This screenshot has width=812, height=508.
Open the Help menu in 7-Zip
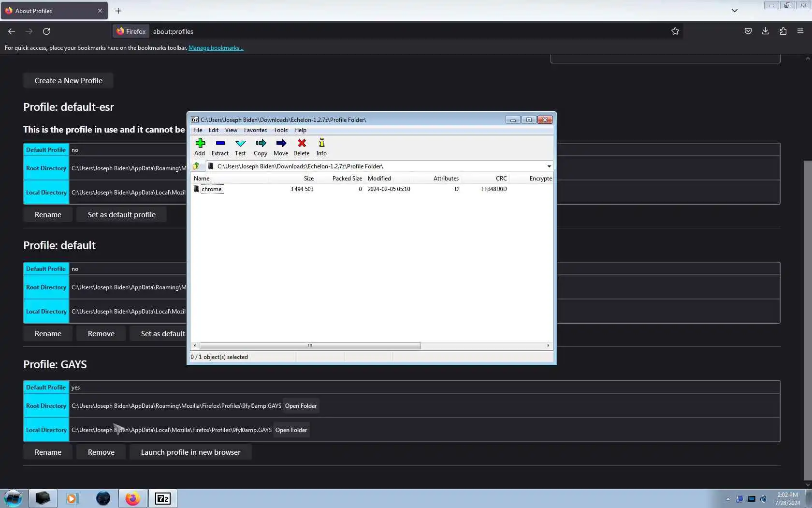click(300, 130)
